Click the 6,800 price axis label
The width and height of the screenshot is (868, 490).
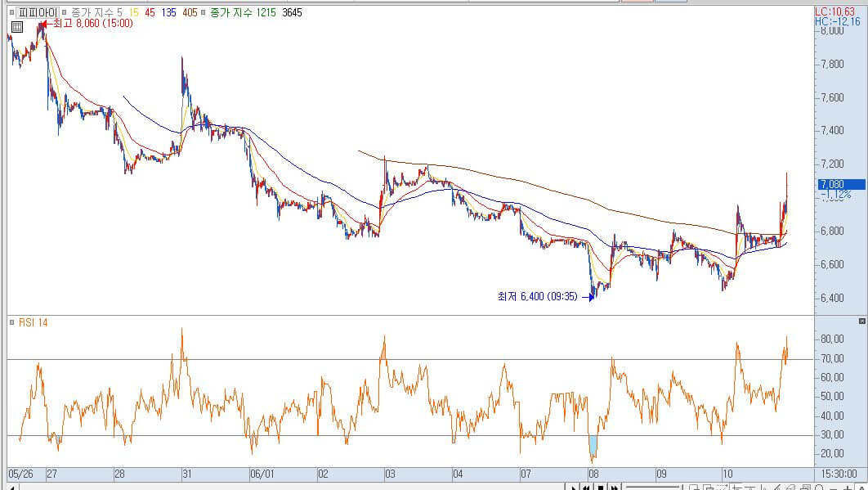click(833, 232)
